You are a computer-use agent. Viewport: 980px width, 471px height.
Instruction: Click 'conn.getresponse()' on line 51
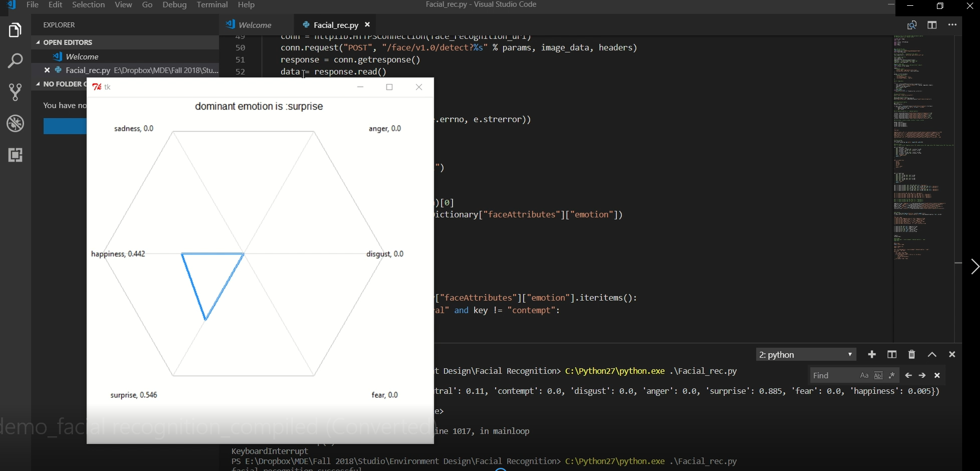point(377,59)
